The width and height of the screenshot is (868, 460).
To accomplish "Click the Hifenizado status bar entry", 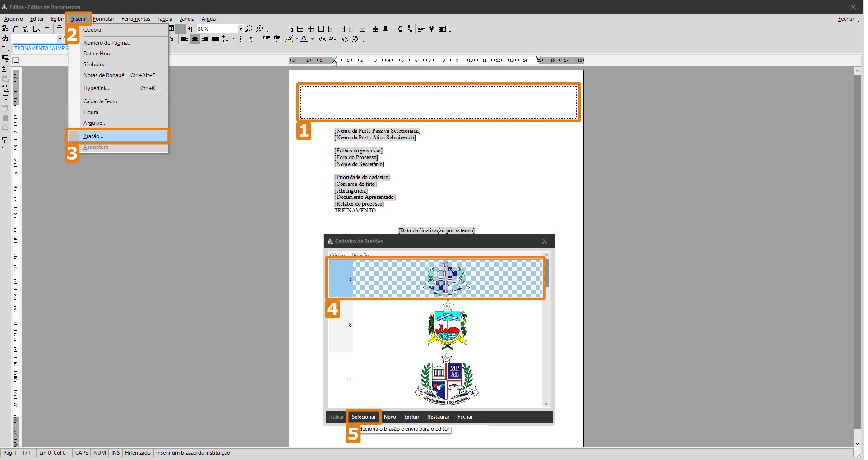I will [x=138, y=453].
